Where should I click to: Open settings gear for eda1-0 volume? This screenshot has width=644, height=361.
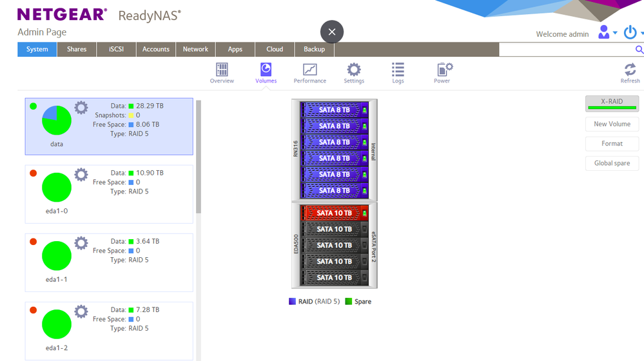[x=81, y=175]
